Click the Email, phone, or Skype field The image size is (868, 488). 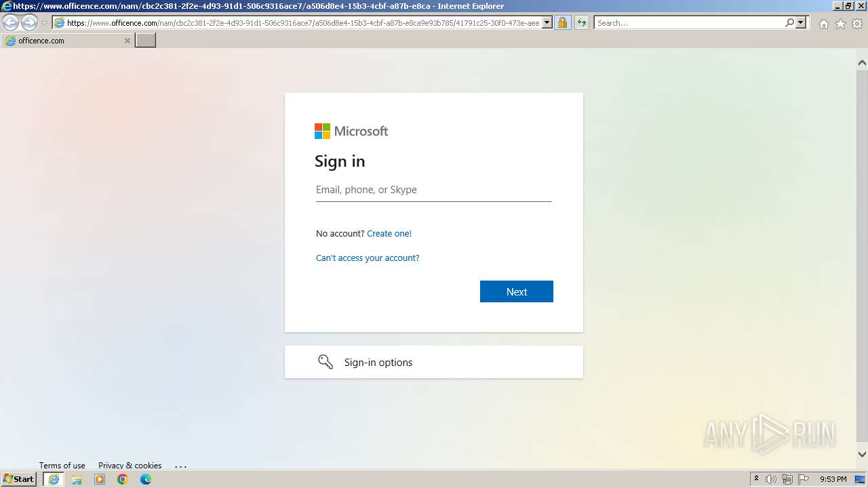434,190
